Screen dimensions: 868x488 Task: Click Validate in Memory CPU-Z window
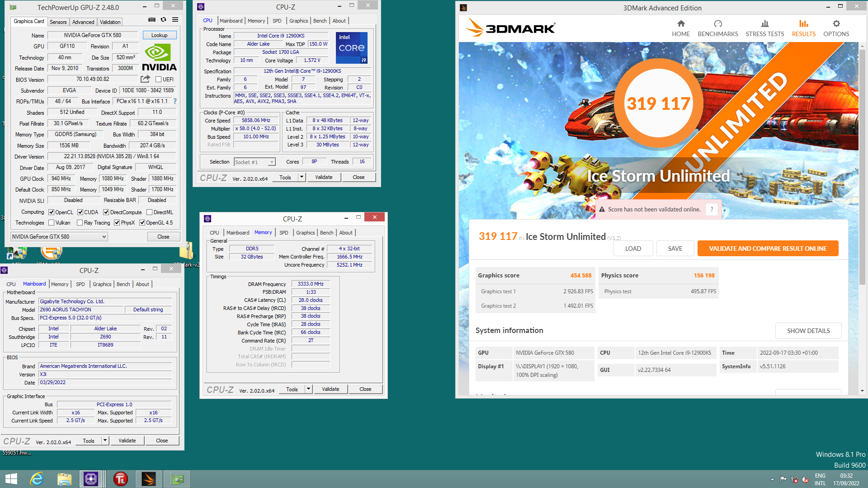(x=330, y=389)
